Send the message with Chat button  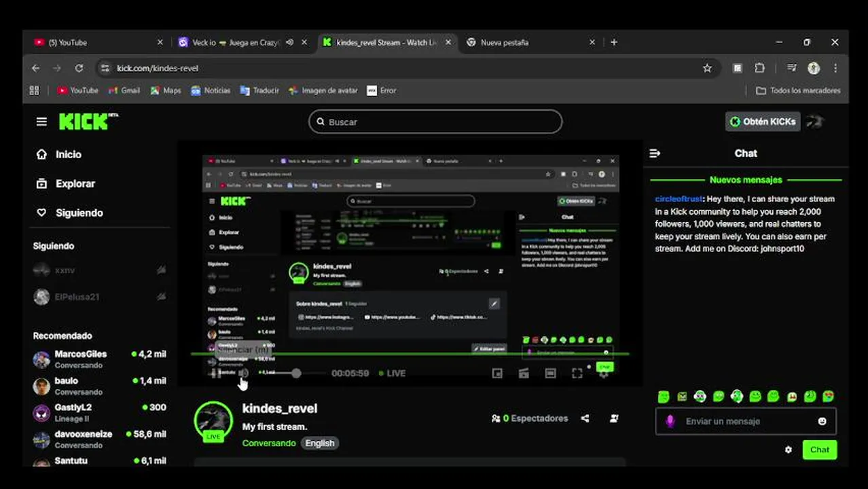819,450
